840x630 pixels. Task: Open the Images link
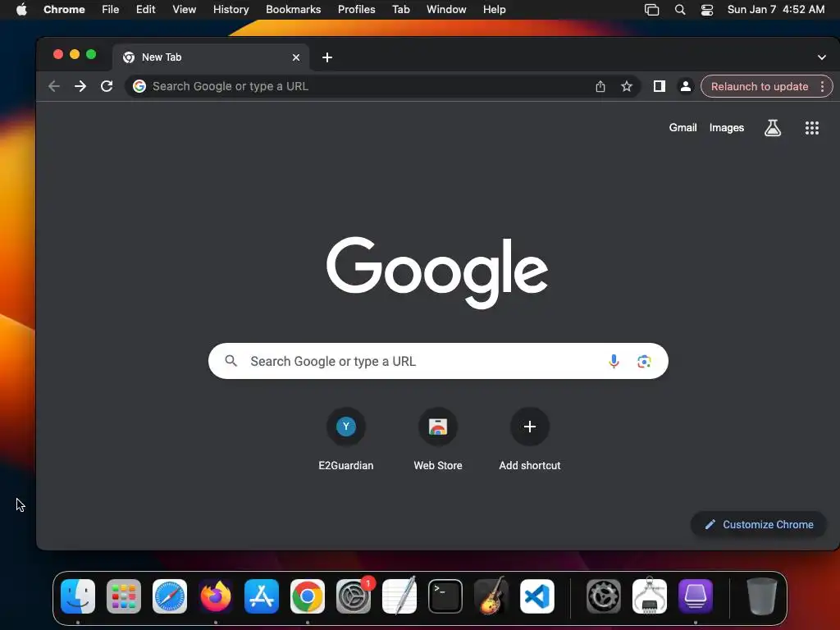coord(727,127)
